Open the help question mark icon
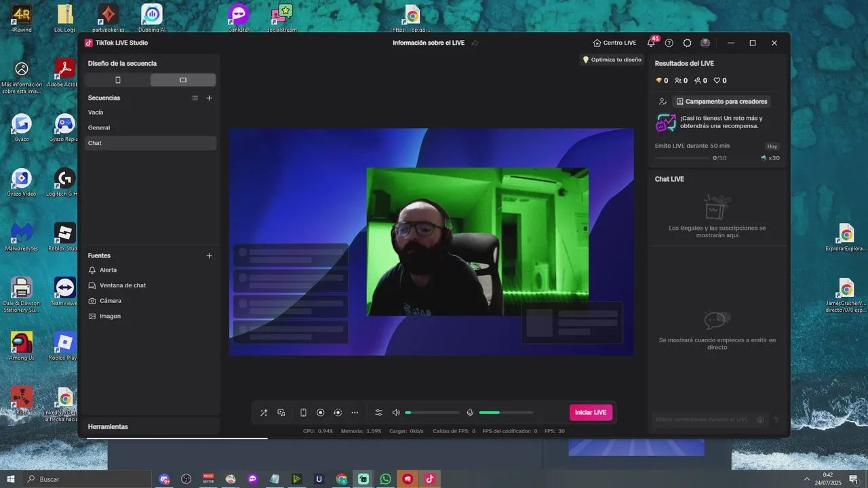The width and height of the screenshot is (868, 488). click(669, 43)
